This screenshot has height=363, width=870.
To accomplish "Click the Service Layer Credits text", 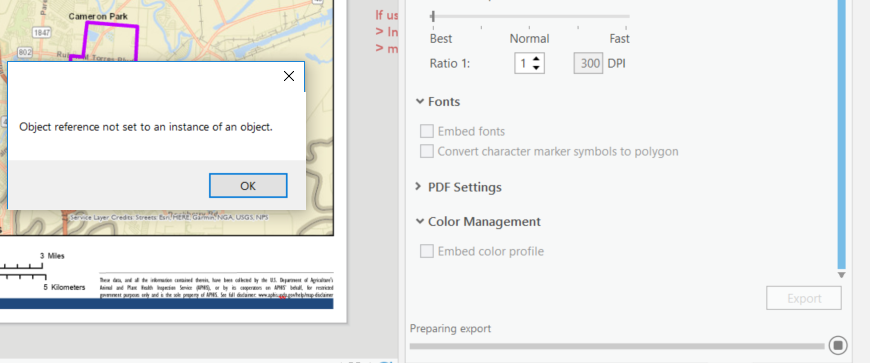I will [x=169, y=218].
